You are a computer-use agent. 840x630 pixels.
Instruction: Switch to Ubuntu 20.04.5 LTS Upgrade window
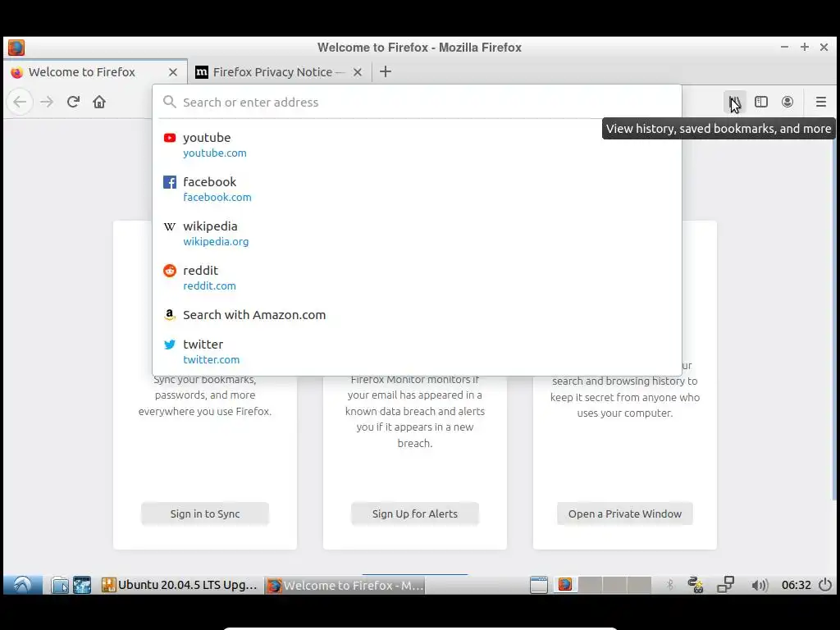tap(180, 585)
